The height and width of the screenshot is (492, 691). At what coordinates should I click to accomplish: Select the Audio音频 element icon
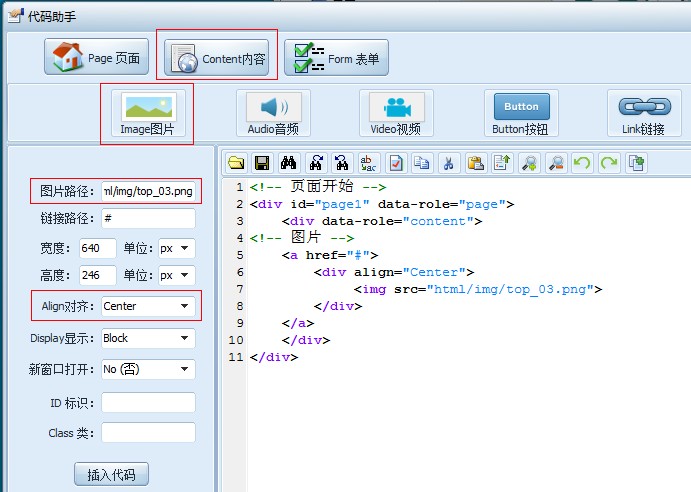click(x=273, y=113)
